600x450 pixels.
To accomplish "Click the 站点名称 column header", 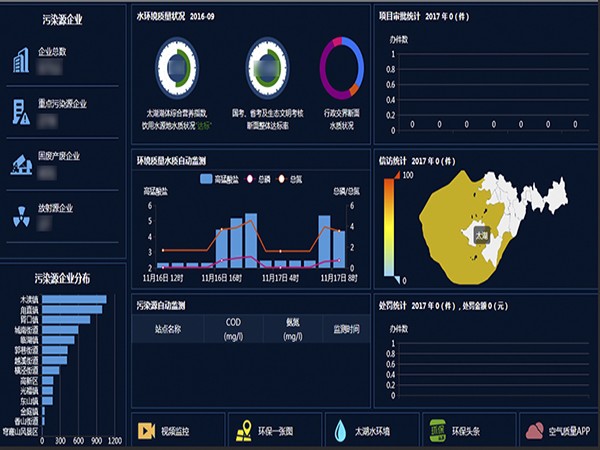I will point(166,328).
